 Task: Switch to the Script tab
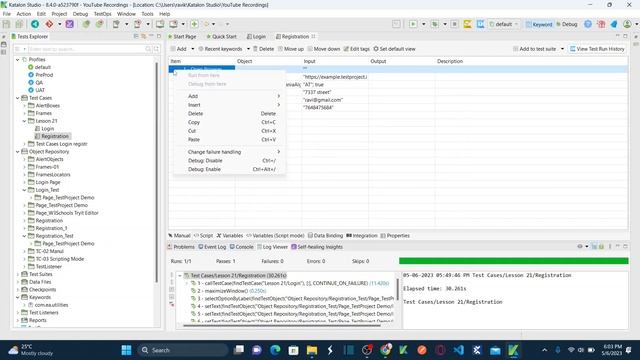point(203,236)
